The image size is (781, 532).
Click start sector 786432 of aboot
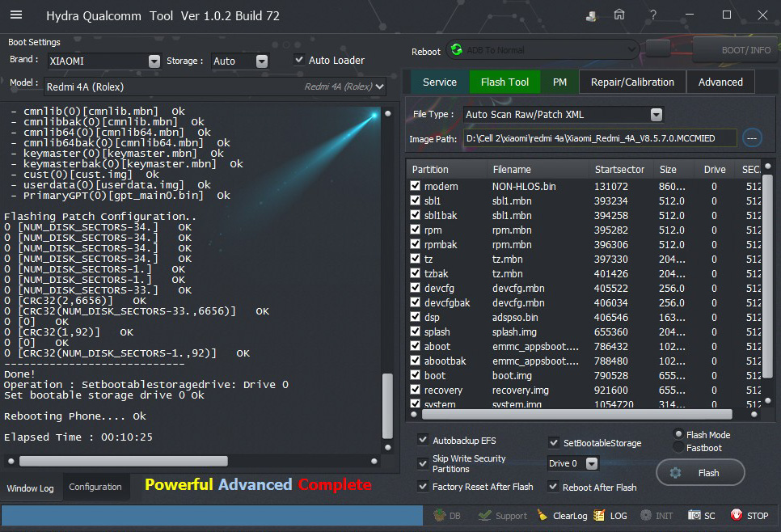click(x=610, y=346)
